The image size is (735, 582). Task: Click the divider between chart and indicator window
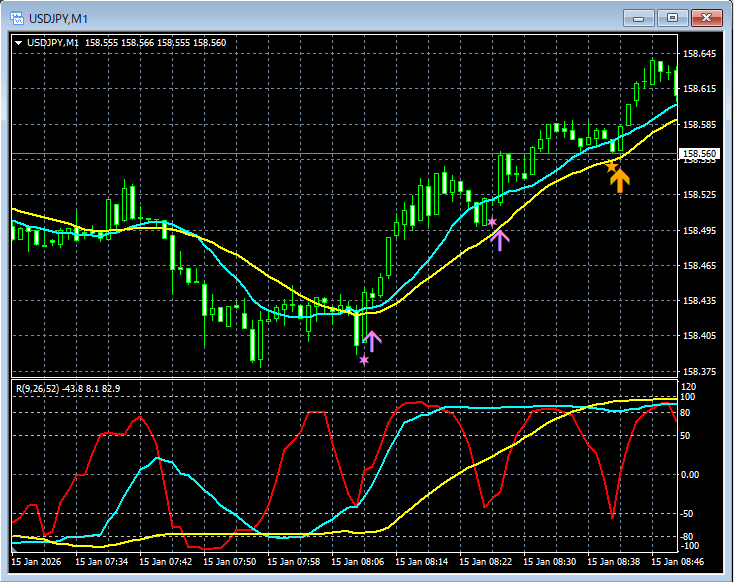click(340, 378)
